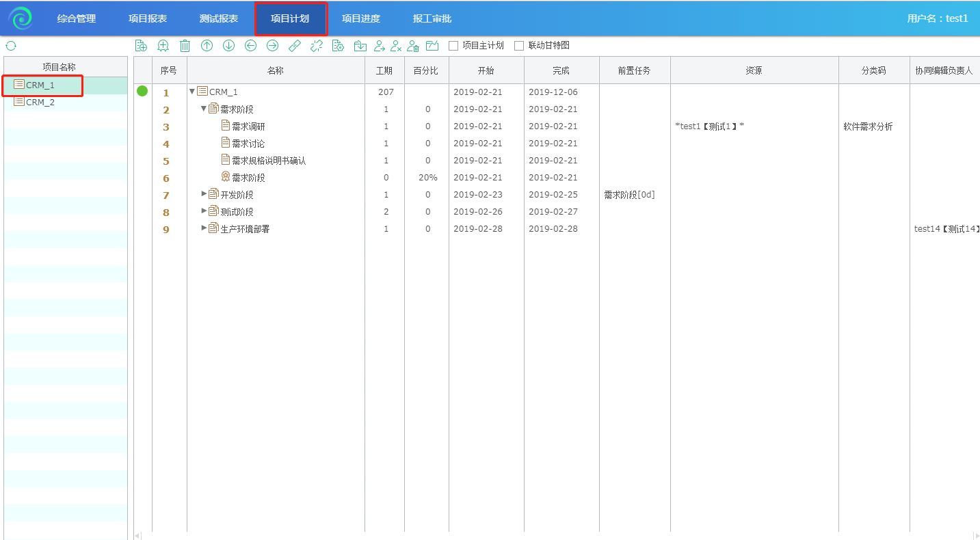Viewport: 980px width, 540px height.
Task: Switch to the 测试报表 tab
Action: (x=218, y=18)
